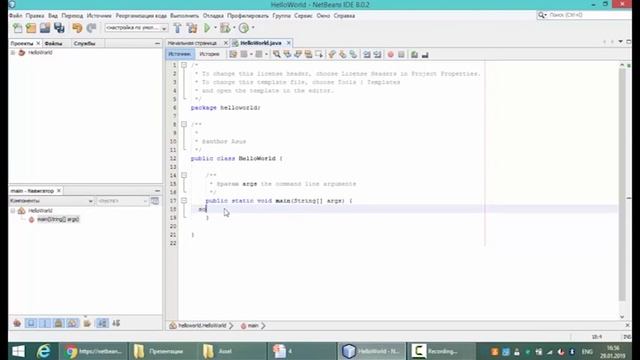640x360 pixels.
Task: Click the Toggle Bookmark icon
Action: point(353,54)
